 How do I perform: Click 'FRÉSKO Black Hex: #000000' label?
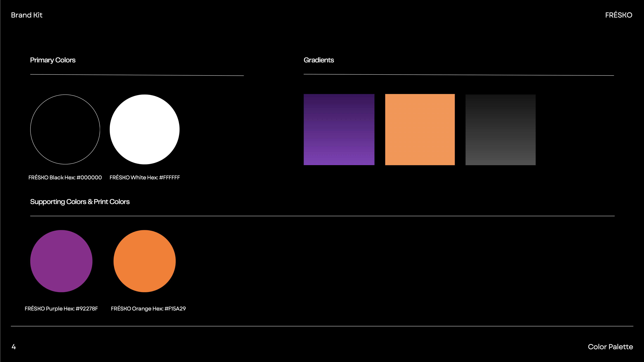pyautogui.click(x=65, y=177)
